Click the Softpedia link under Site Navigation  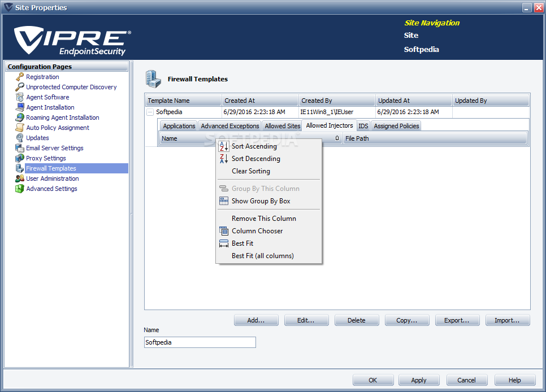tap(421, 50)
